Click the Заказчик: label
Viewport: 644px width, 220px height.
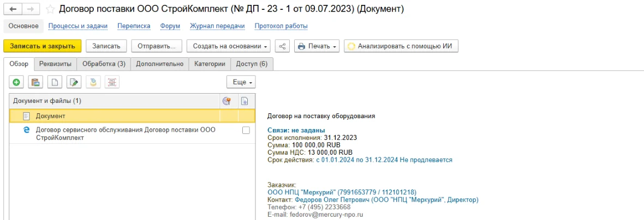click(281, 186)
